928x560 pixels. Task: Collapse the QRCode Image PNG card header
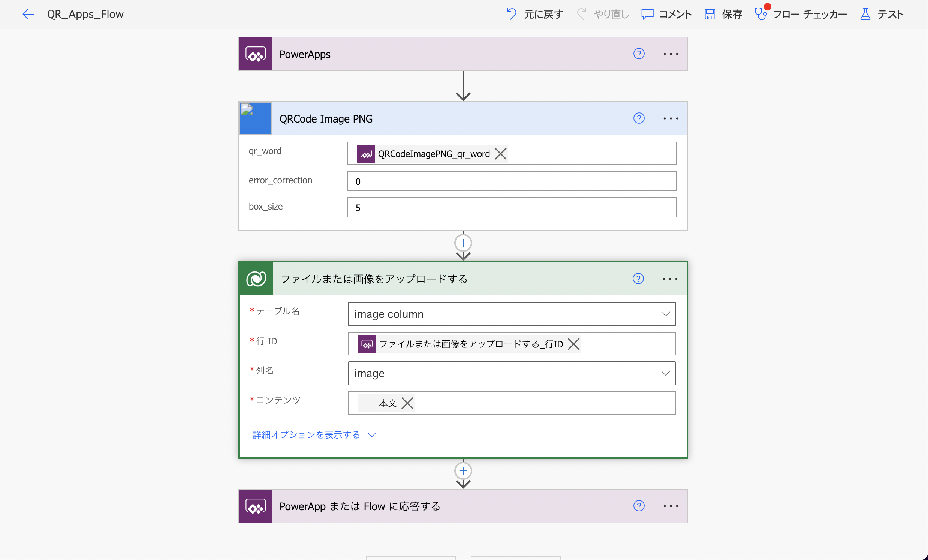click(x=463, y=118)
